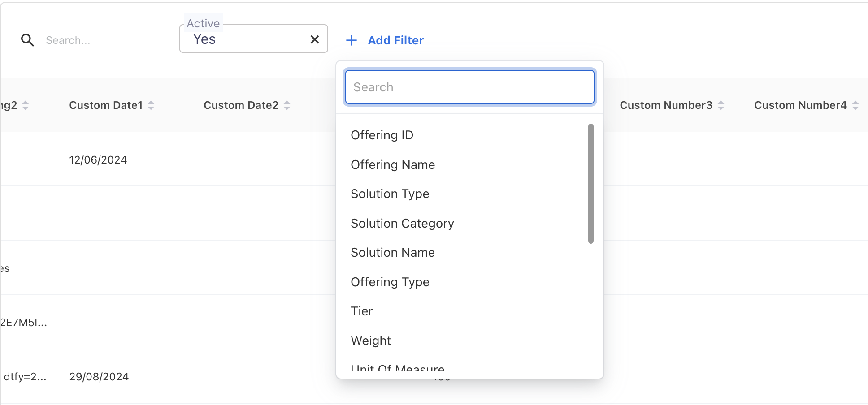Click the filter list scrollbar thumb
The width and height of the screenshot is (868, 405).
590,184
